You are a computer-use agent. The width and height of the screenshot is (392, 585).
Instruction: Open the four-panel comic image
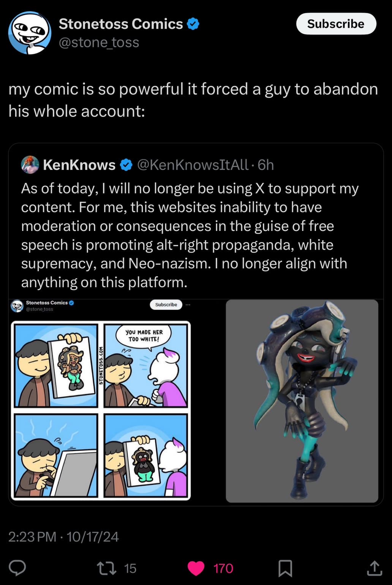[x=101, y=411]
